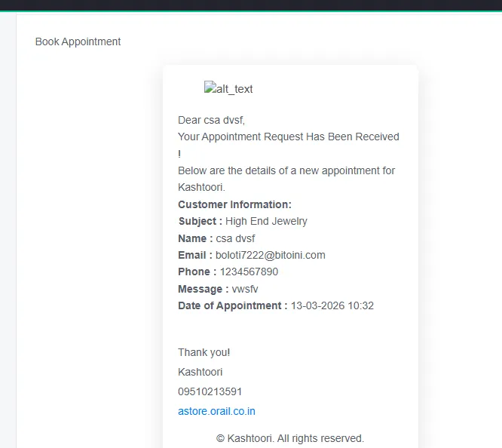Image resolution: width=502 pixels, height=448 pixels.
Task: Click the Kashtoori copyright footer text
Action: (290, 438)
